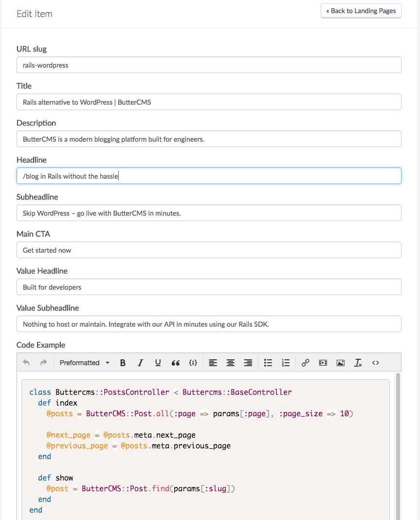Click the 'class Buttercms::PostsController' line
The height and width of the screenshot is (520, 420).
pyautogui.click(x=161, y=392)
